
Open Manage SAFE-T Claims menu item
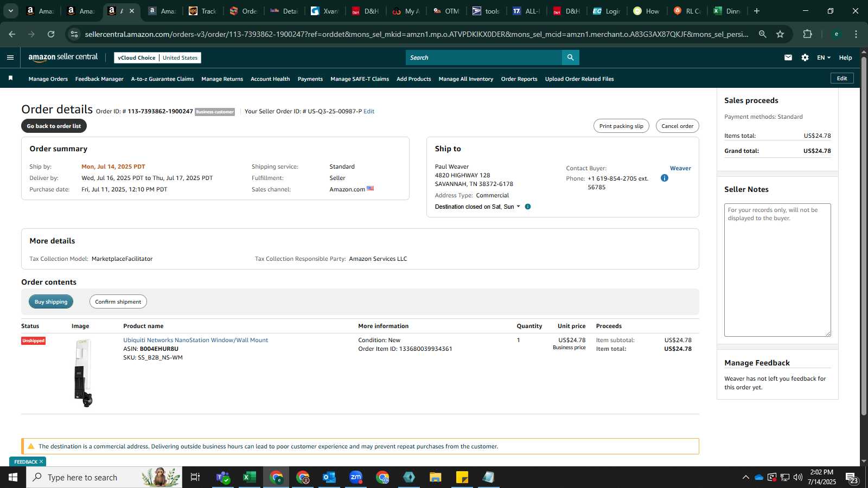click(x=360, y=79)
